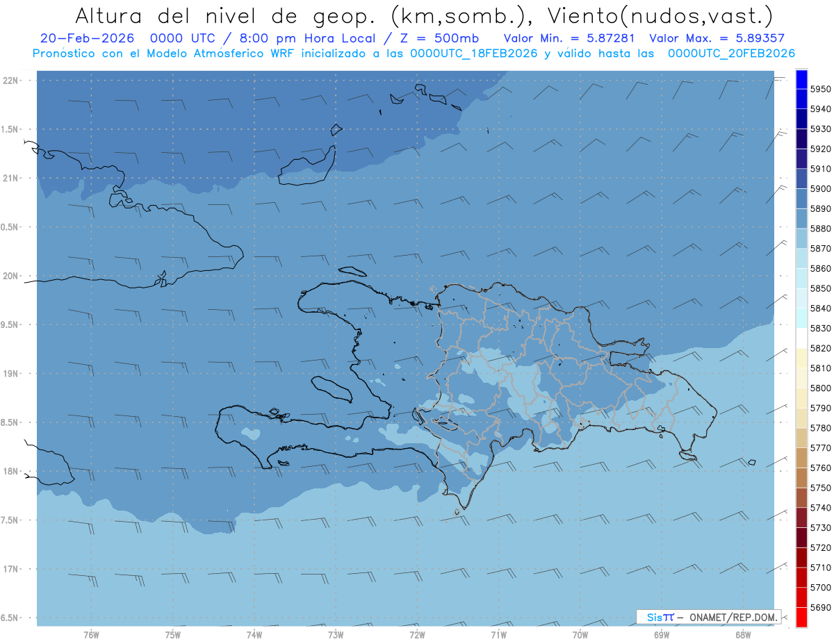Screen dimensions: 834x644
Task: Click the '20N' latitude label
Action: [x=10, y=276]
